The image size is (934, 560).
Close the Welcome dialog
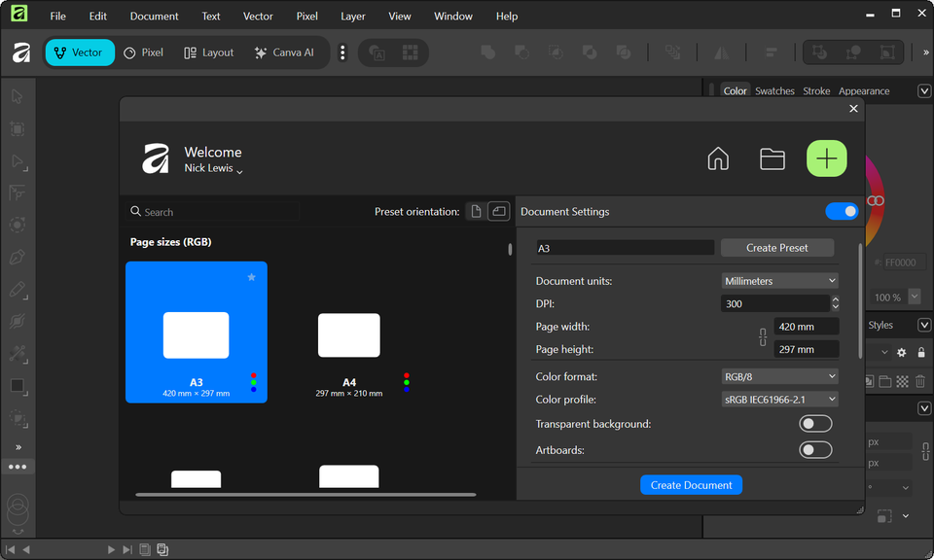pos(853,108)
